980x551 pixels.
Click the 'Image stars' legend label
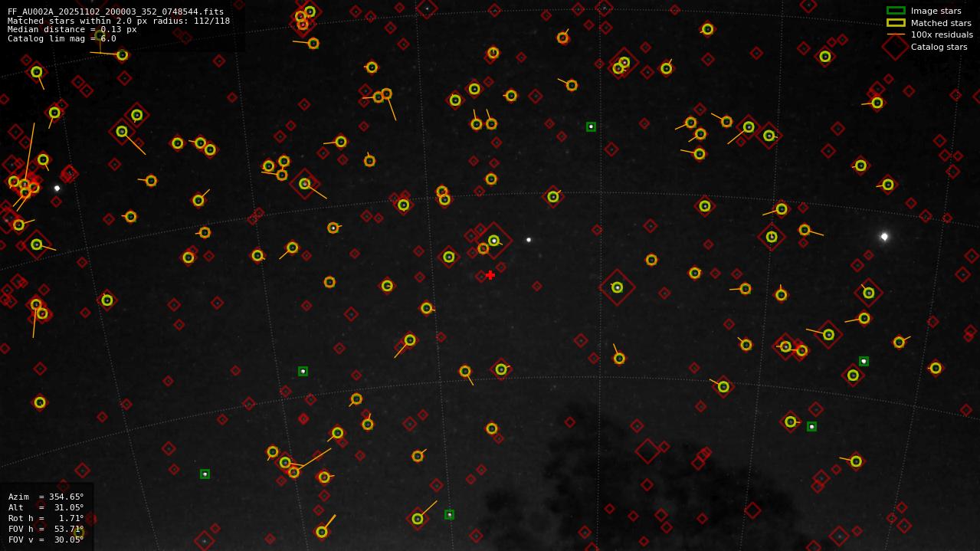[936, 11]
